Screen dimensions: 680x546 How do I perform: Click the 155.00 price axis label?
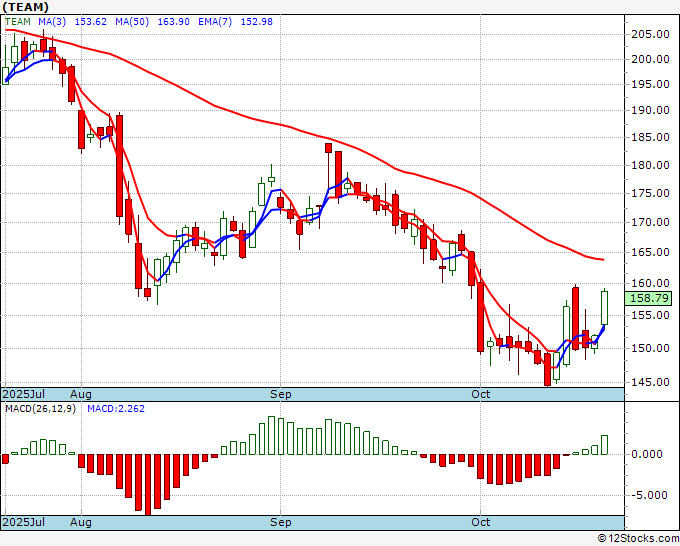coord(651,315)
